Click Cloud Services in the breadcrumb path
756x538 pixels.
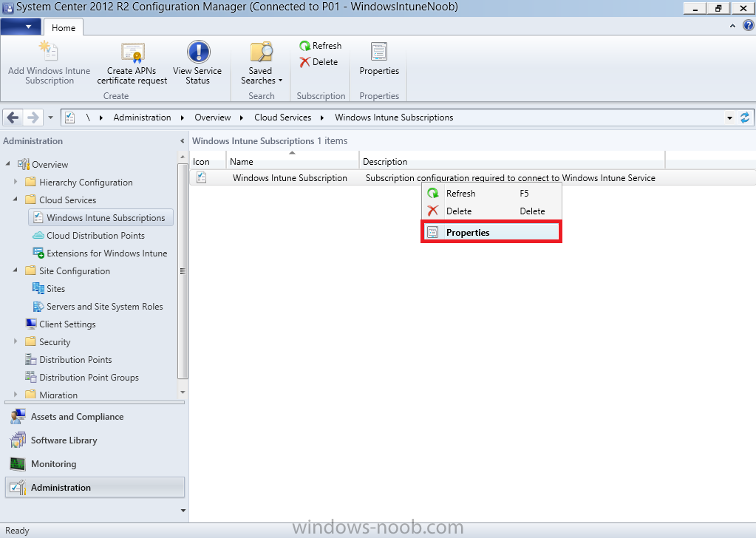tap(282, 118)
